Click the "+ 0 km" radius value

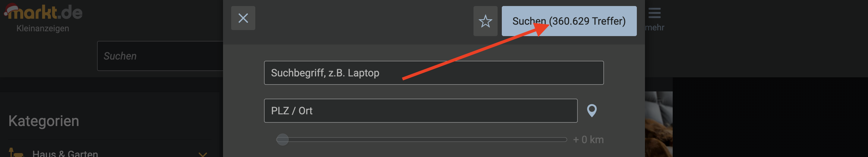click(588, 140)
